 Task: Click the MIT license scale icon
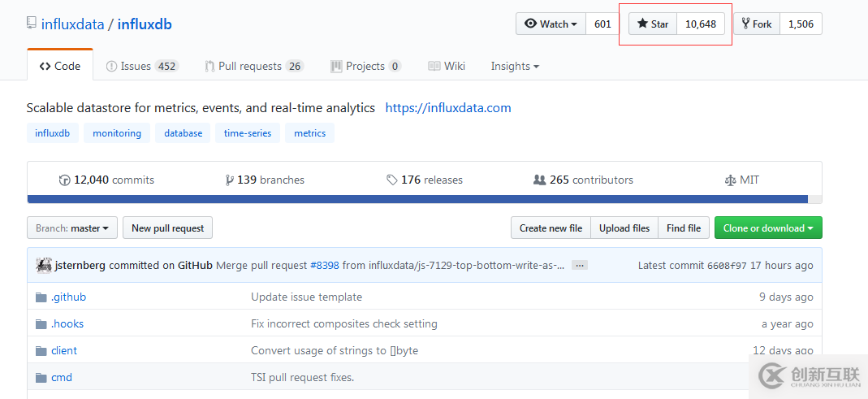point(730,180)
